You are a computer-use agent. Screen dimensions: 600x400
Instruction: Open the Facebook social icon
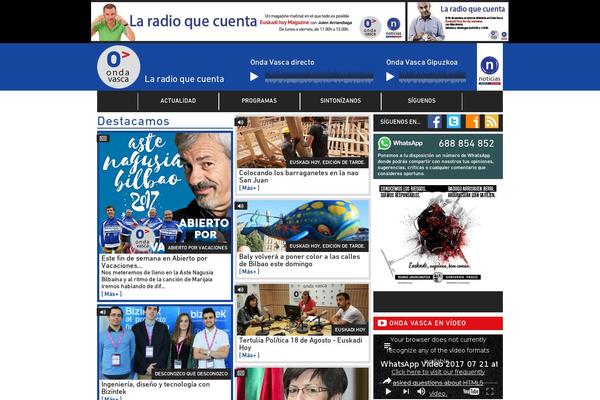435,122
